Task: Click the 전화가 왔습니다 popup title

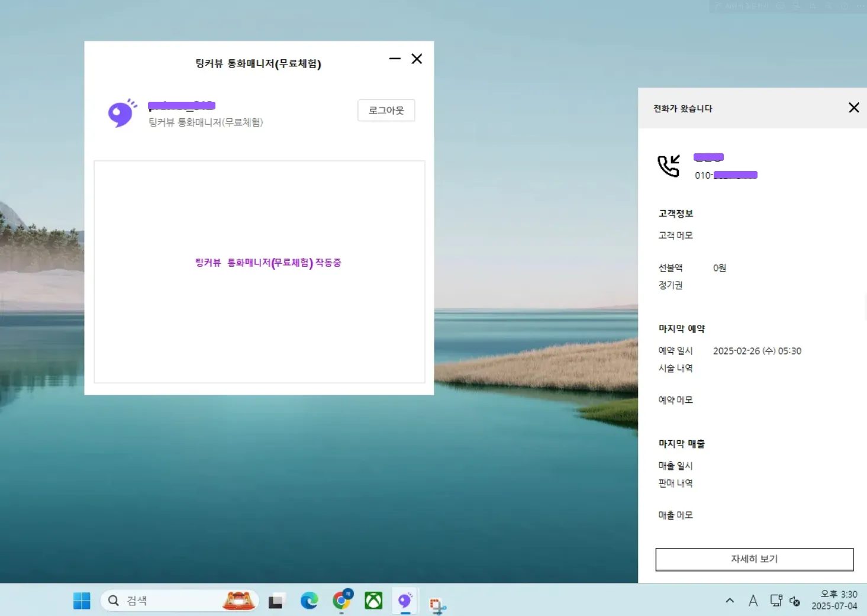Action: coord(682,108)
